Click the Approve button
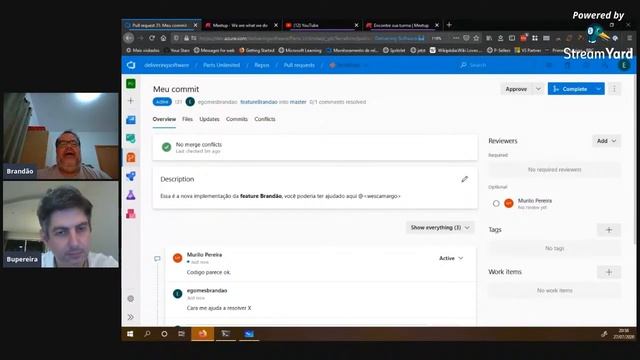Screen dimensions: 640x360 pyautogui.click(x=516, y=89)
